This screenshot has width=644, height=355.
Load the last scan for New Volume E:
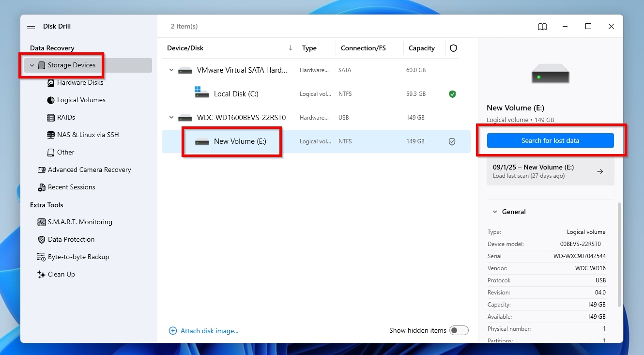[x=550, y=171]
